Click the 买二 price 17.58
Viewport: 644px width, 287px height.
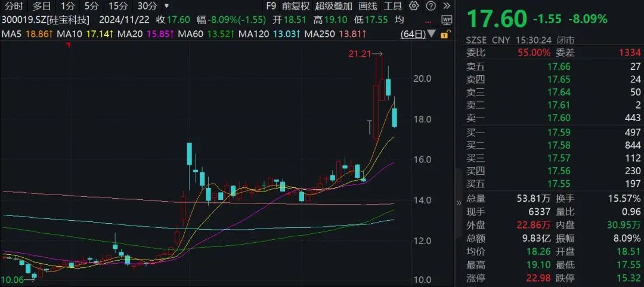tap(560, 145)
